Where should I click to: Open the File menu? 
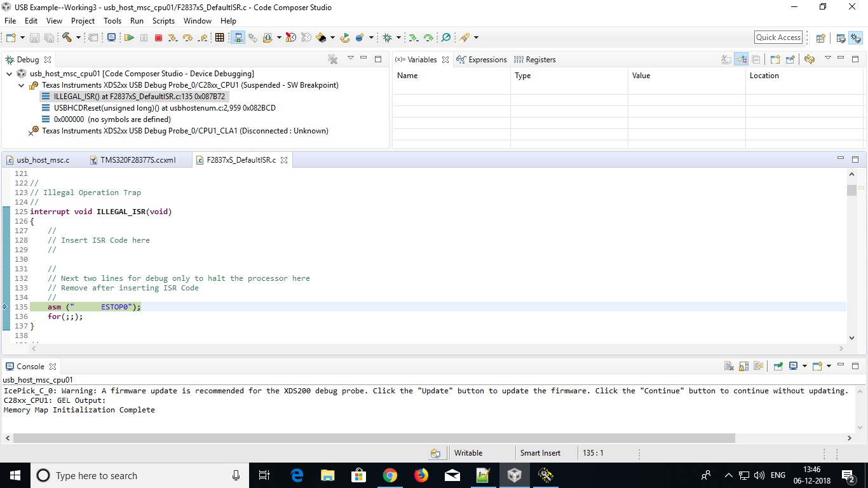click(x=10, y=21)
